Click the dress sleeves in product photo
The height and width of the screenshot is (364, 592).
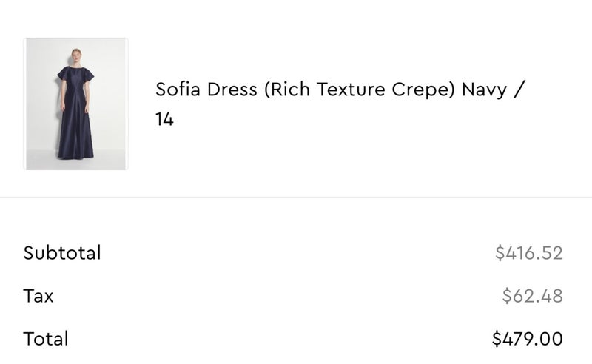click(63, 74)
